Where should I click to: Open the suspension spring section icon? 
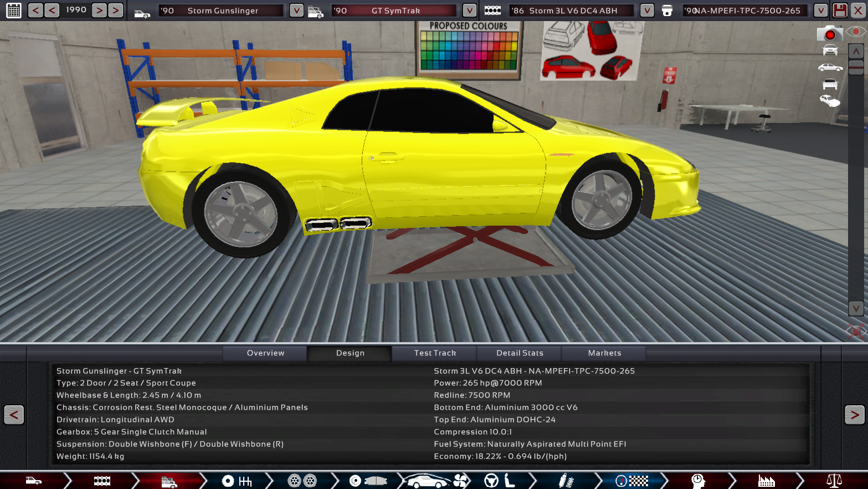pos(565,481)
